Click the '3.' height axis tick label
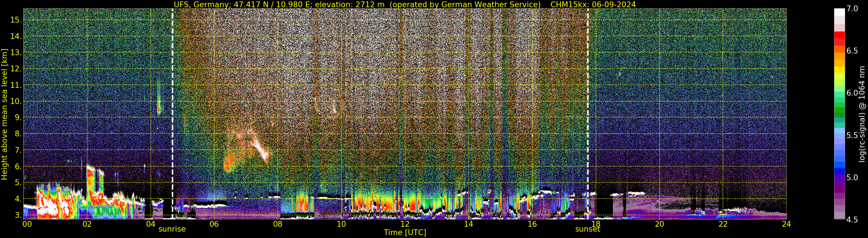This screenshot has height=238, width=868. (x=18, y=215)
